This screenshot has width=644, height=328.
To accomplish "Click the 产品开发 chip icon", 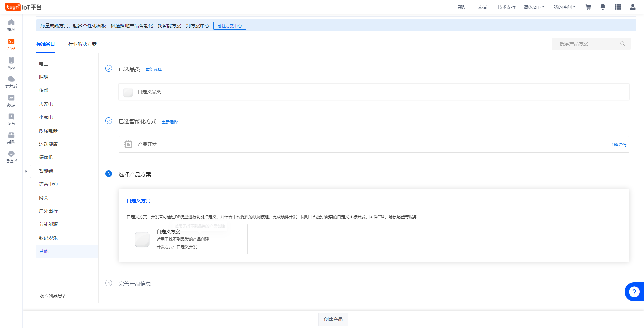I will pyautogui.click(x=128, y=144).
